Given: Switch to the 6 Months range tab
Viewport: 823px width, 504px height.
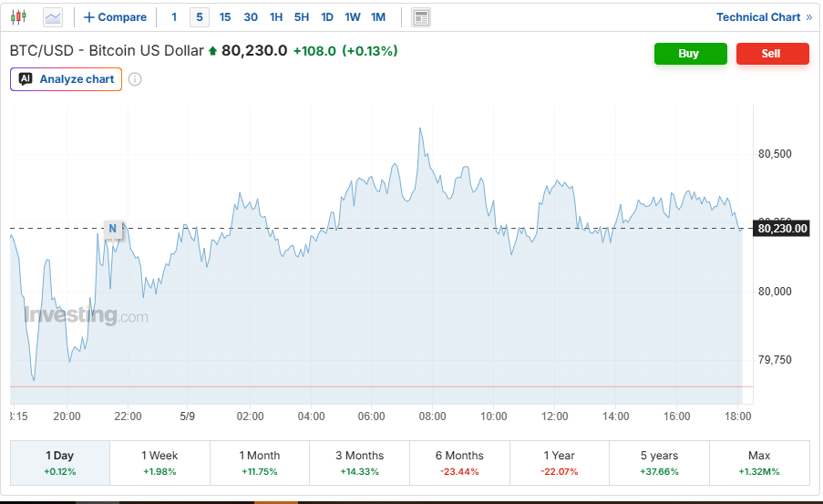Looking at the screenshot, I should click(459, 463).
